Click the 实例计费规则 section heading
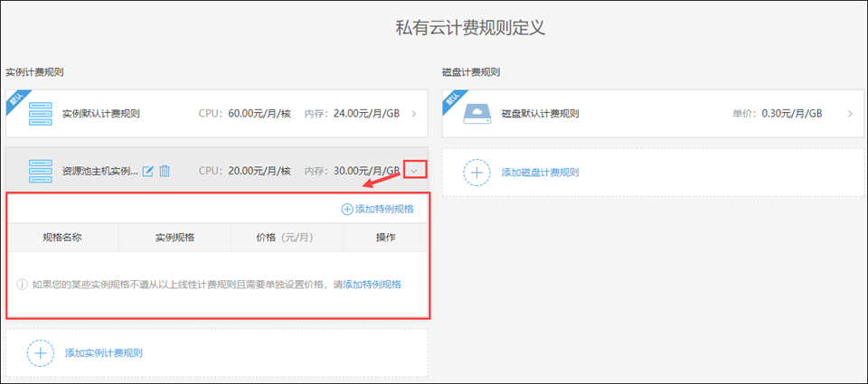Screen dimensions: 868x384 tap(34, 72)
